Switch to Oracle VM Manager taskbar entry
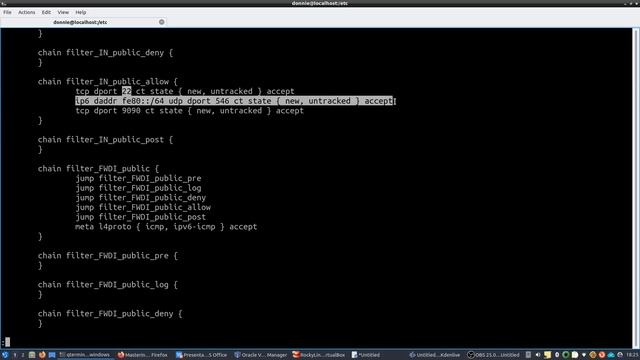This screenshot has height=360, width=640. coord(261,355)
